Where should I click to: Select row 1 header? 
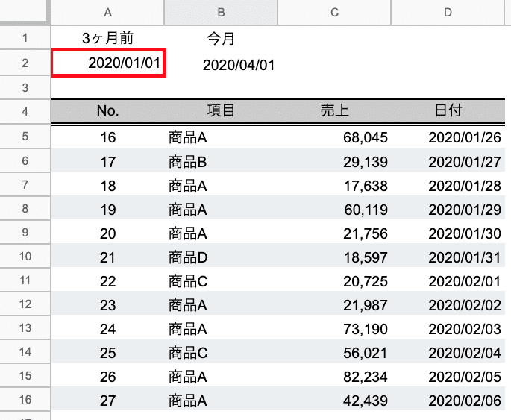tap(25, 38)
